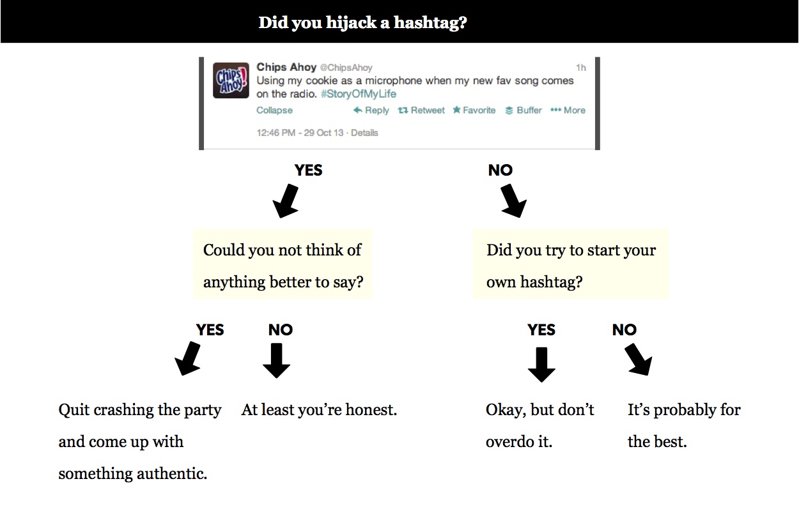Select the 'Could you not think' question box
799x532 pixels.
click(x=283, y=265)
